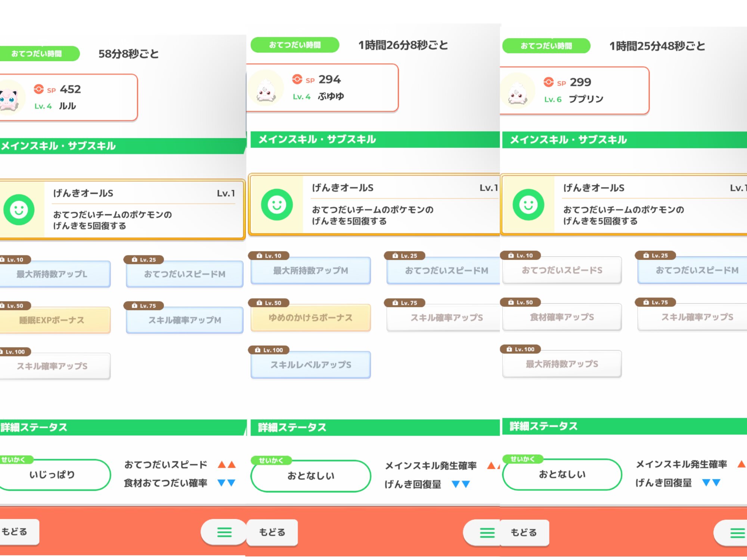
Task: Tap the smiley skill icon in right panel
Action: (x=528, y=205)
